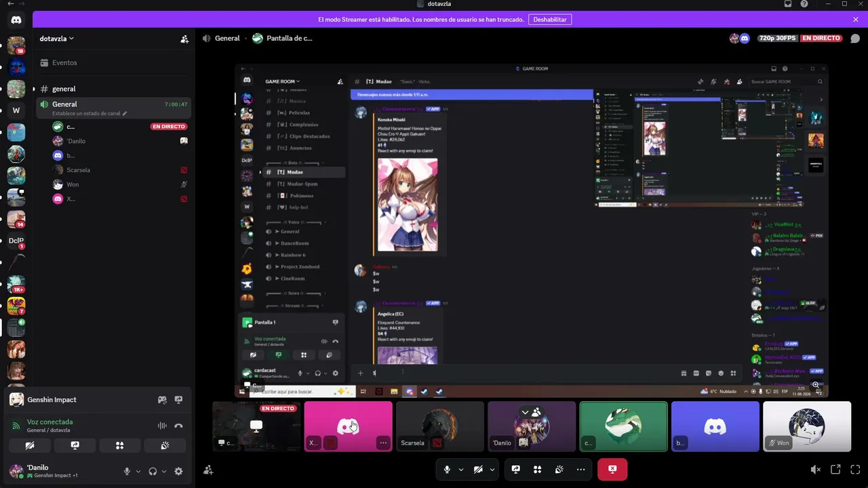The image size is (868, 488).
Task: Share screen button in the call controls bar
Action: (516, 469)
